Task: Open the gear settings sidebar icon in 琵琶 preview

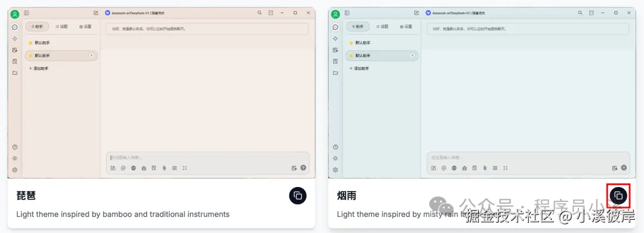Action: coord(15,170)
